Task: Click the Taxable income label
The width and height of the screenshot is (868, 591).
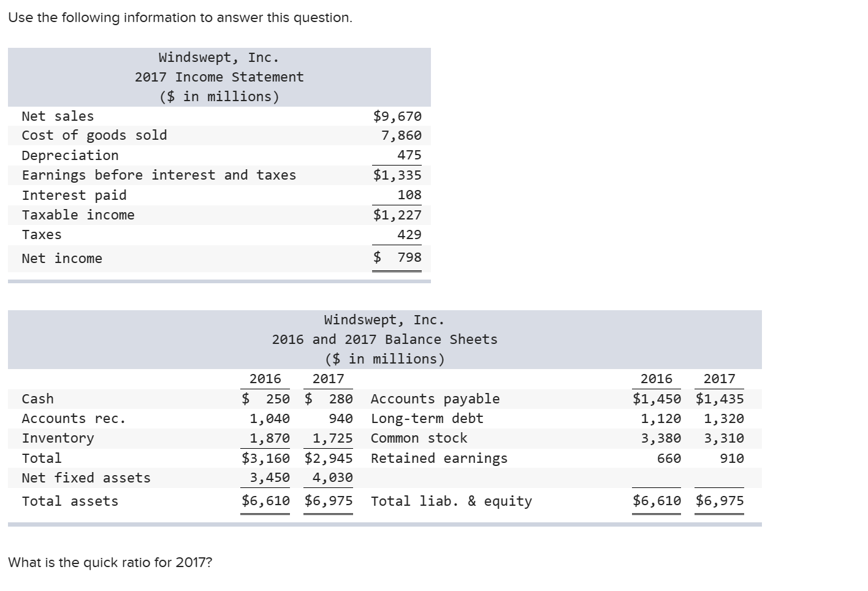Action: (78, 215)
